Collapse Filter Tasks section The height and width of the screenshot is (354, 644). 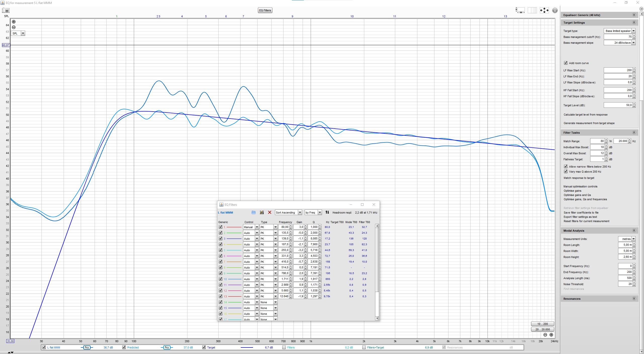(x=634, y=133)
